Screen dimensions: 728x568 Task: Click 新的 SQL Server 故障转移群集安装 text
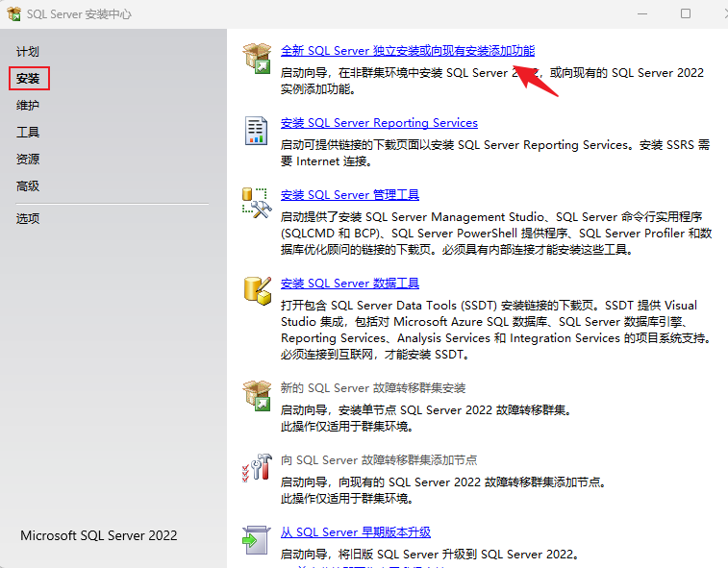[x=373, y=388]
